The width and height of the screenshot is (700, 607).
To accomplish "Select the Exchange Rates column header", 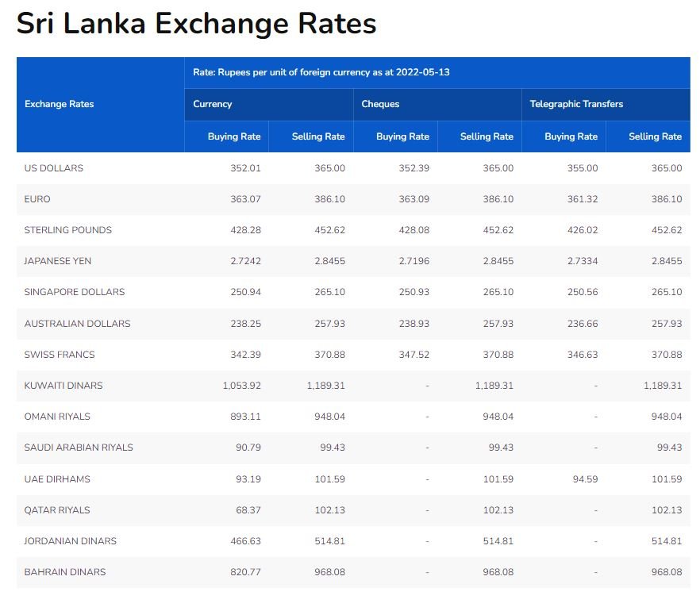I will 60,104.
